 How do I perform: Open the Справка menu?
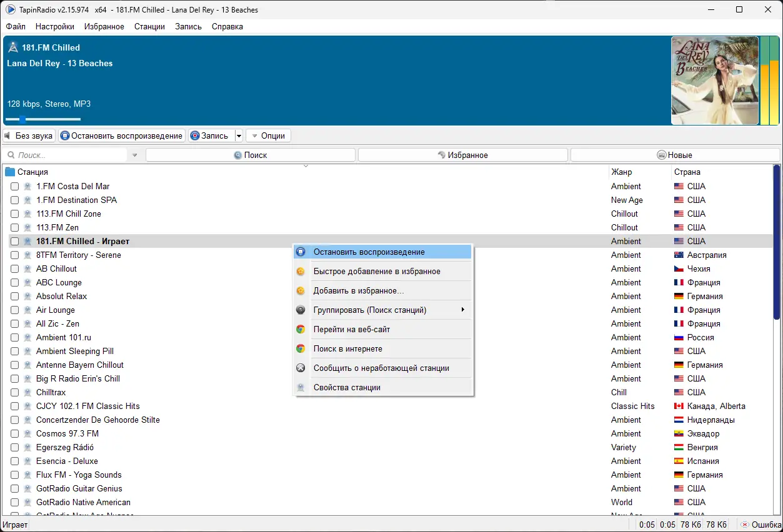pos(227,26)
